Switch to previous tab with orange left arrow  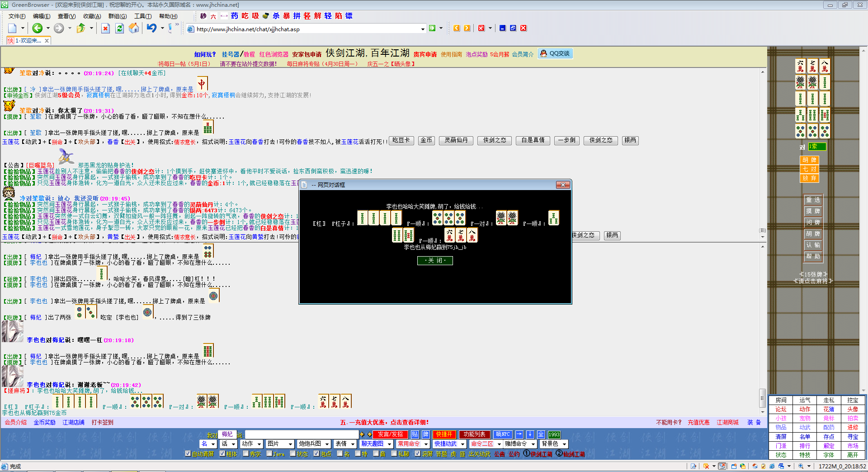[457, 28]
